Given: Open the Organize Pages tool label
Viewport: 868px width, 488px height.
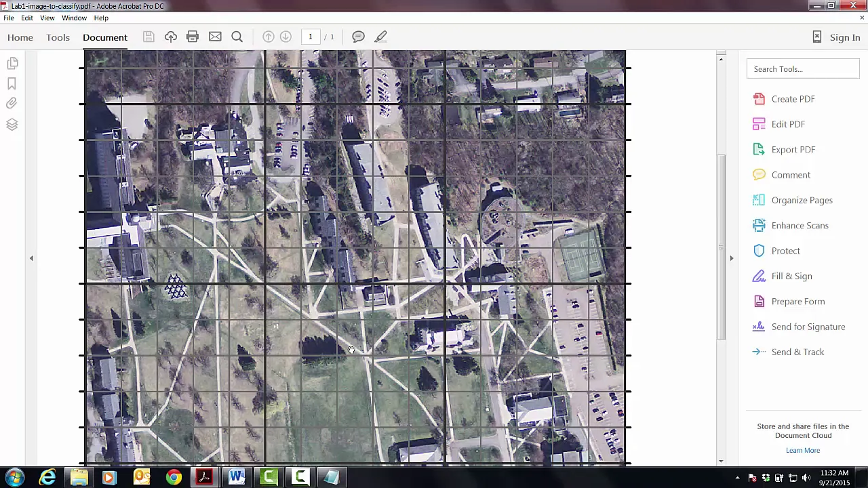Looking at the screenshot, I should coord(802,201).
